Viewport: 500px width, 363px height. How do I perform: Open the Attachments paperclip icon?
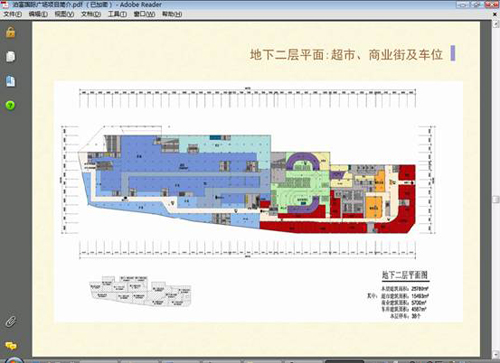point(11,321)
